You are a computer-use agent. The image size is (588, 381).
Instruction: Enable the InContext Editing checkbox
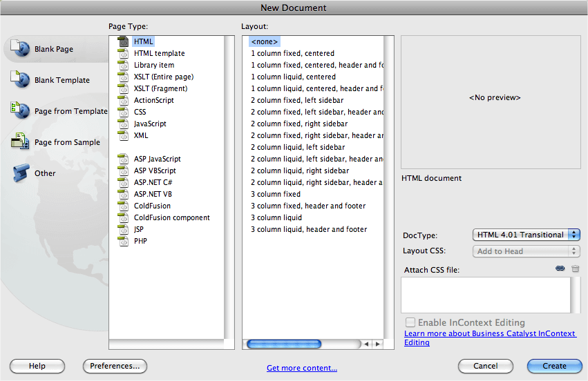(410, 322)
